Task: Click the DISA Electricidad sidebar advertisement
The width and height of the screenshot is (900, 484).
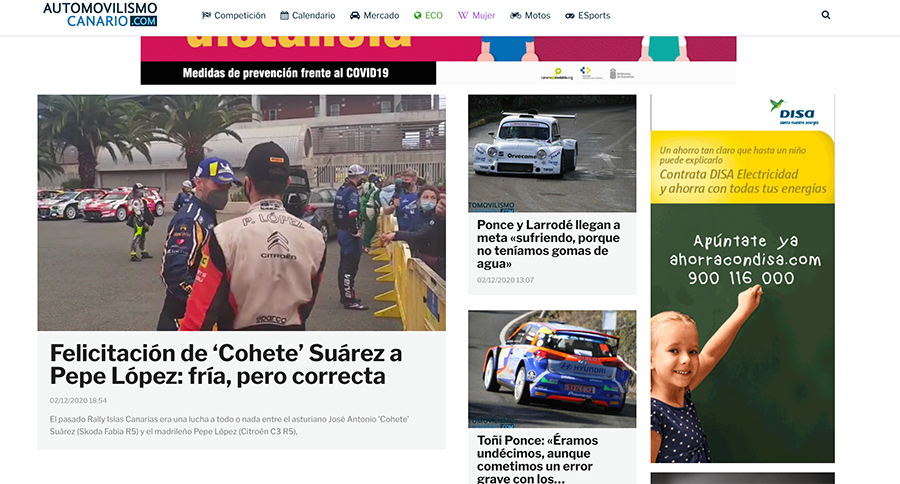Action: point(743,278)
